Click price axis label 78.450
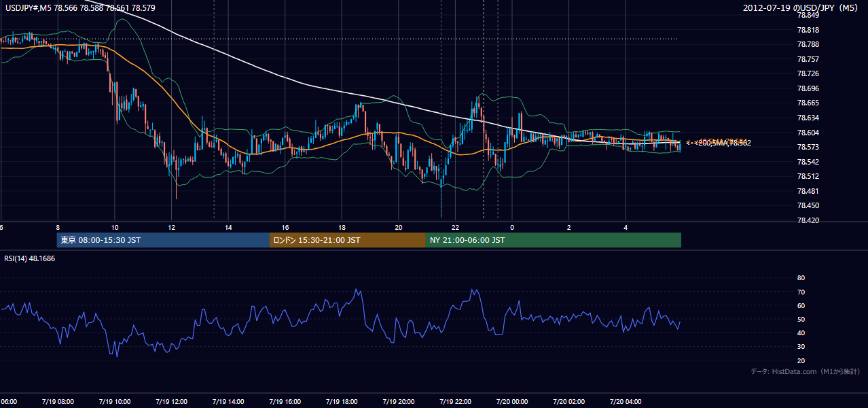Viewport: 868px width, 408px height. (808, 205)
